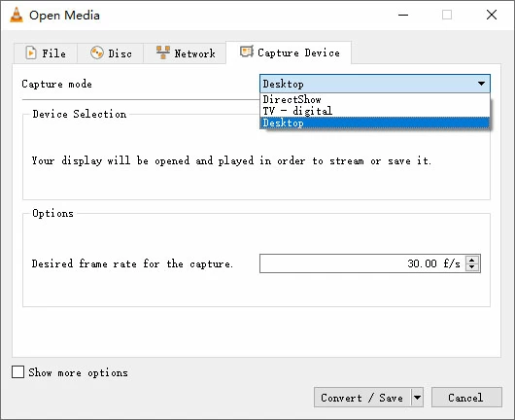Click the Capture Device tab card icon

point(247,52)
